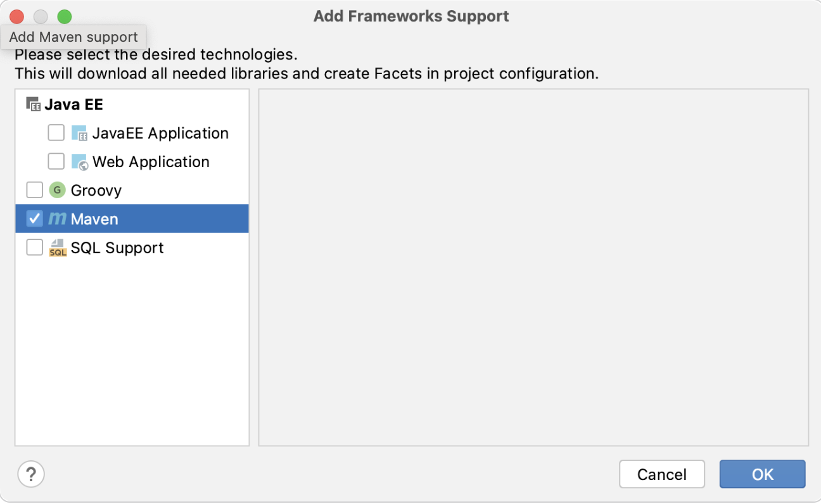Tick the SQL Support checkbox
The height and width of the screenshot is (504, 821).
[35, 247]
